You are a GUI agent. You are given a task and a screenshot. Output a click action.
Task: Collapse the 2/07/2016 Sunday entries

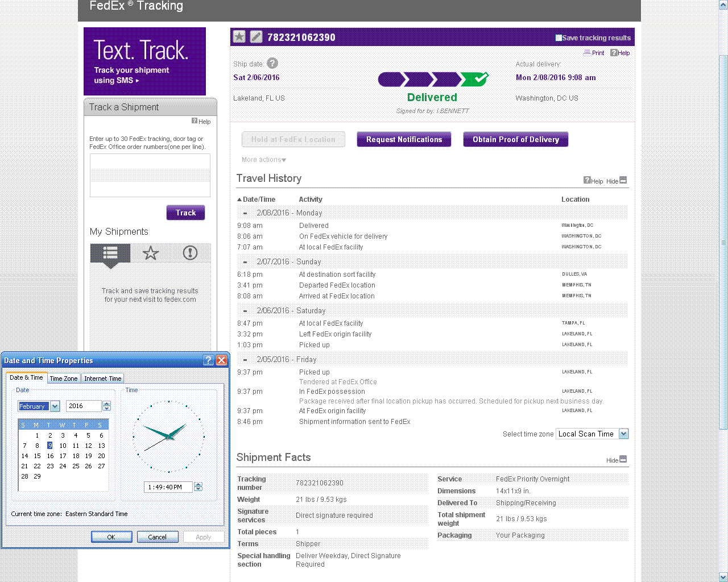(245, 262)
